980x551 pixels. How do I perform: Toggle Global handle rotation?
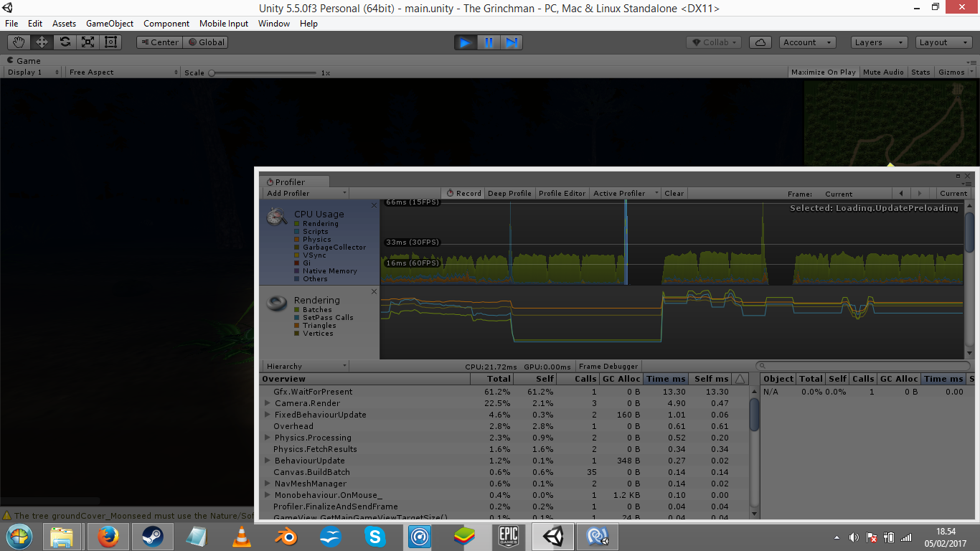(x=206, y=42)
